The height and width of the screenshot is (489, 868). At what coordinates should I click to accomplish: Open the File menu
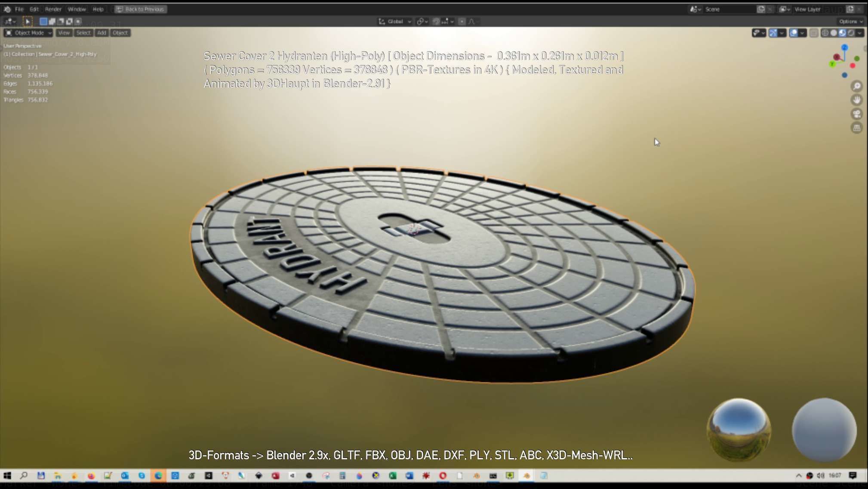(x=19, y=9)
